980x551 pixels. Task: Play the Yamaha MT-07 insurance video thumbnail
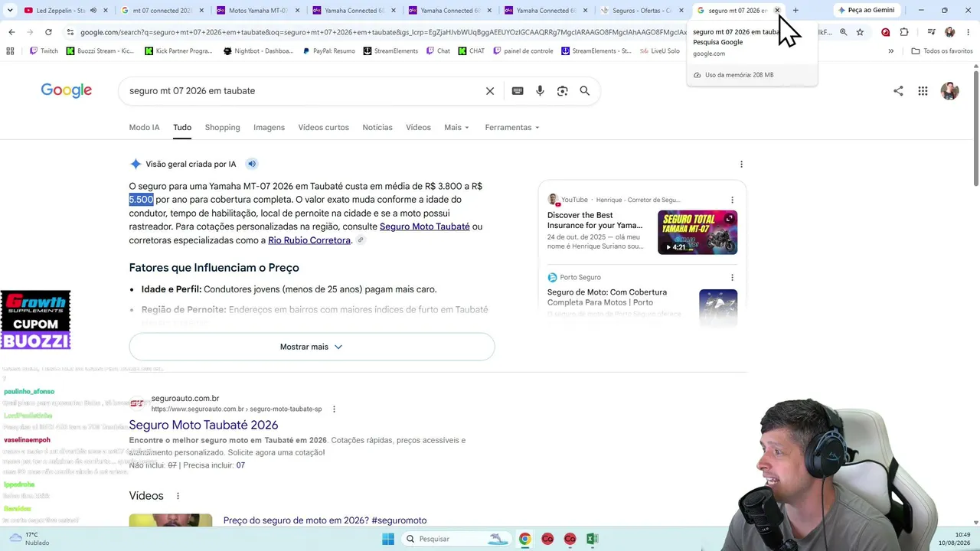[697, 233]
